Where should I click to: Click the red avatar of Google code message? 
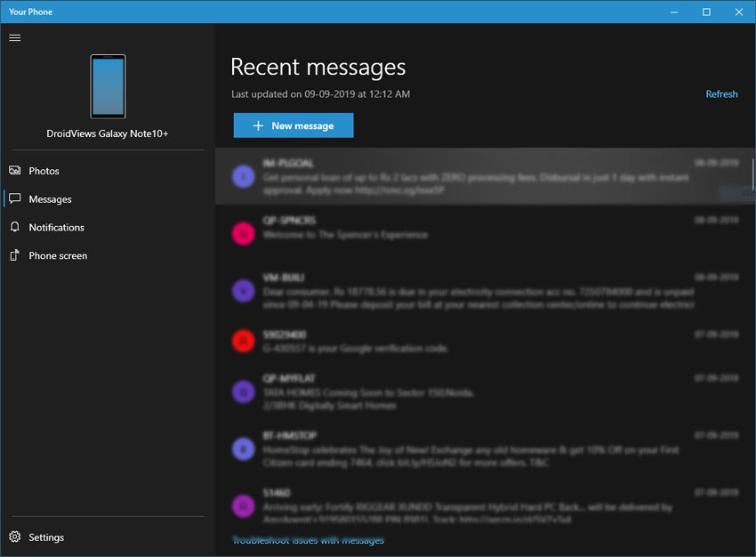[x=244, y=342]
